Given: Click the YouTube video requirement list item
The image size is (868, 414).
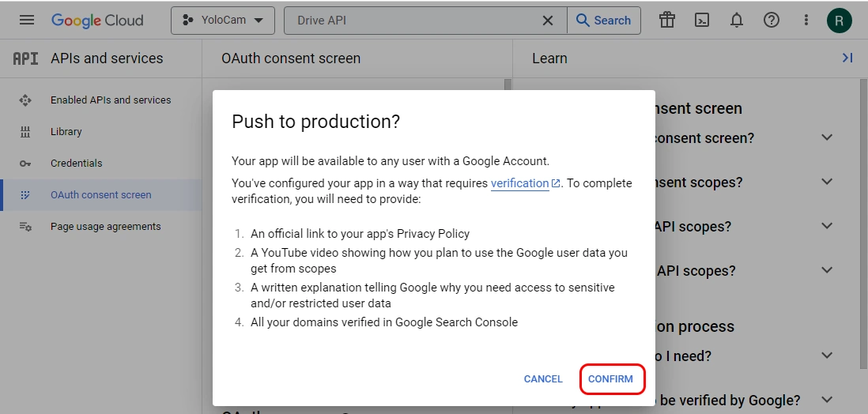Looking at the screenshot, I should pos(439,261).
